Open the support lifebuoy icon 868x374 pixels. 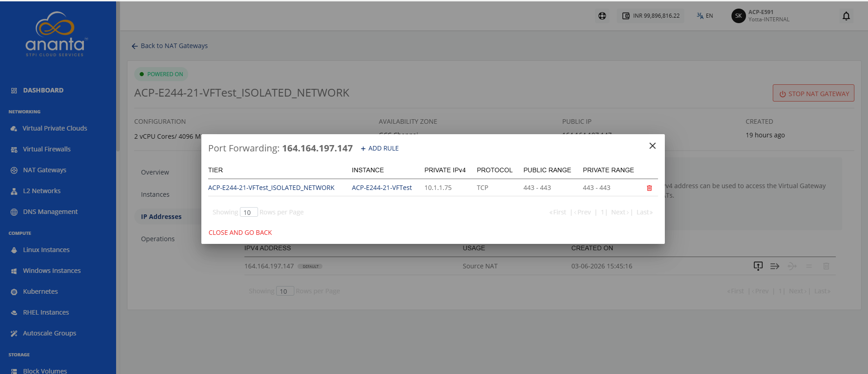tap(602, 16)
